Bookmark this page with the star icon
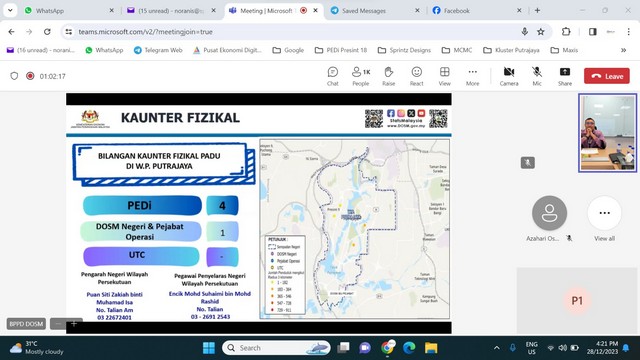Screen dimensions: 640x360 tap(541, 32)
